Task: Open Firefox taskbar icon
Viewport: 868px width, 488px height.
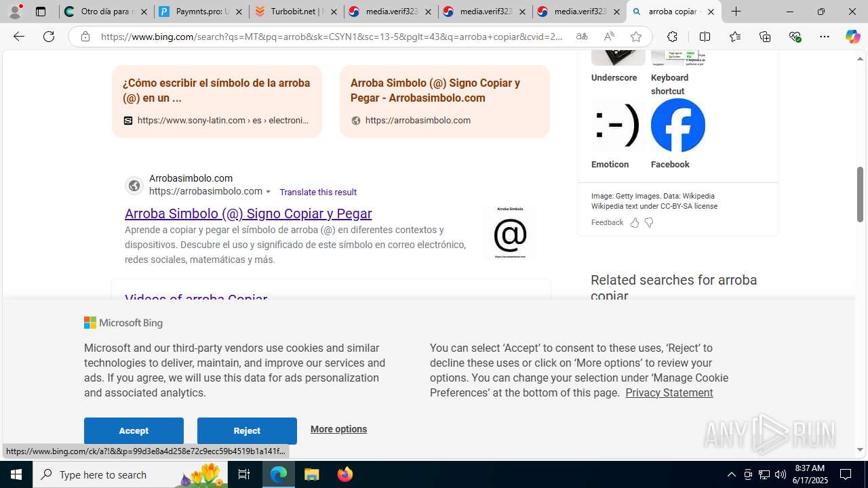Action: 345,474
